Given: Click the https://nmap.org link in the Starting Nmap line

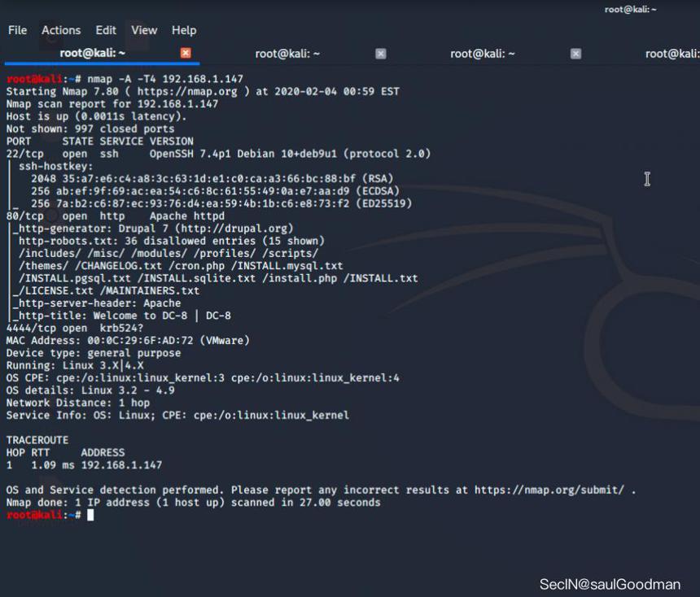Looking at the screenshot, I should 187,91.
